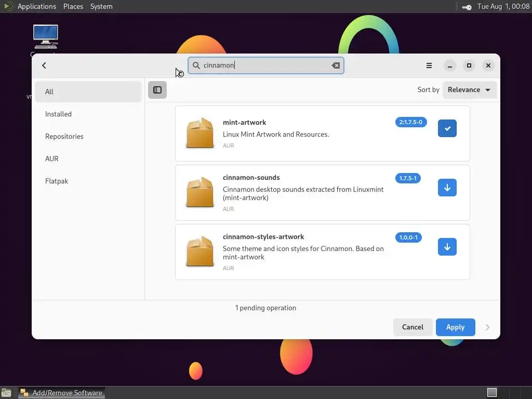Select the Flatpak category

(88, 181)
